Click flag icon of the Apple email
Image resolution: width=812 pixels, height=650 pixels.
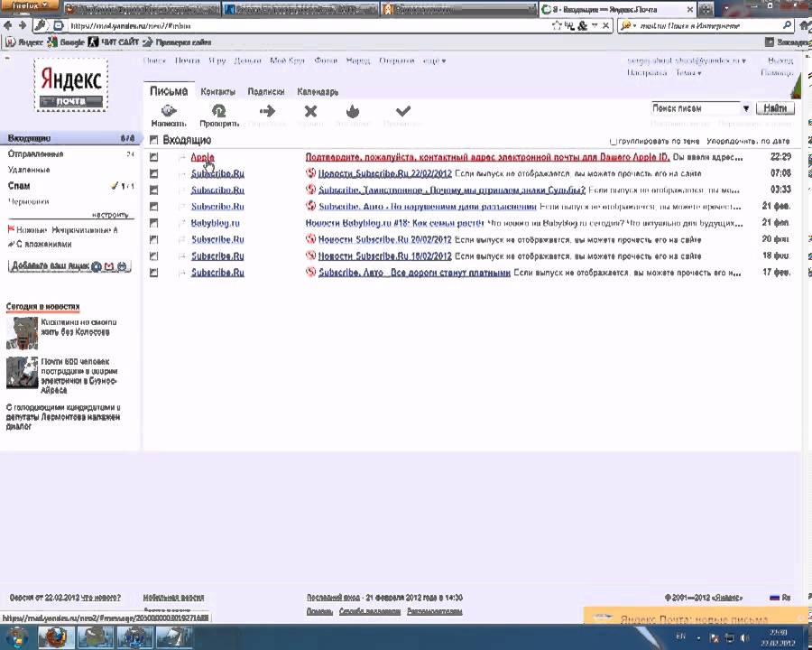pyautogui.click(x=181, y=157)
